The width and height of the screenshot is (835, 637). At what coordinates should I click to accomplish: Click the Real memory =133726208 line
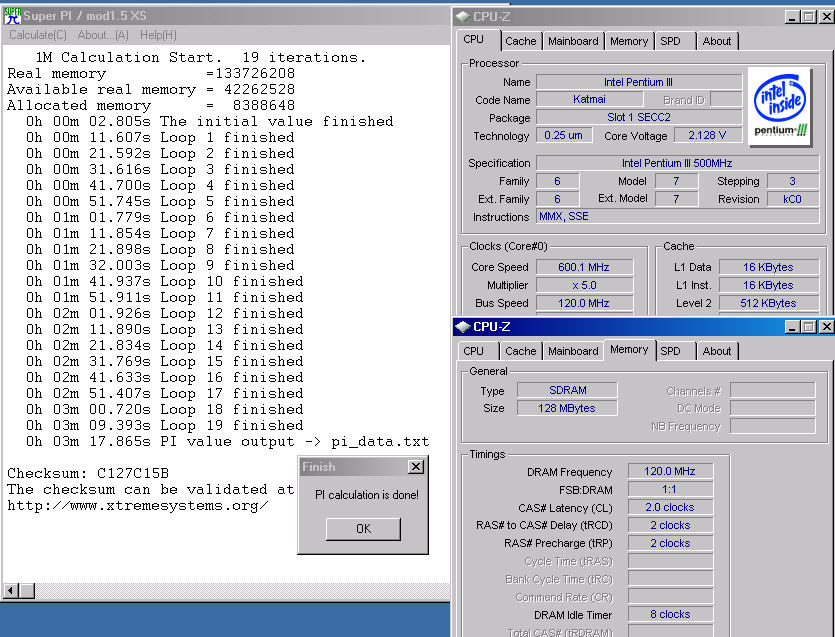click(151, 74)
